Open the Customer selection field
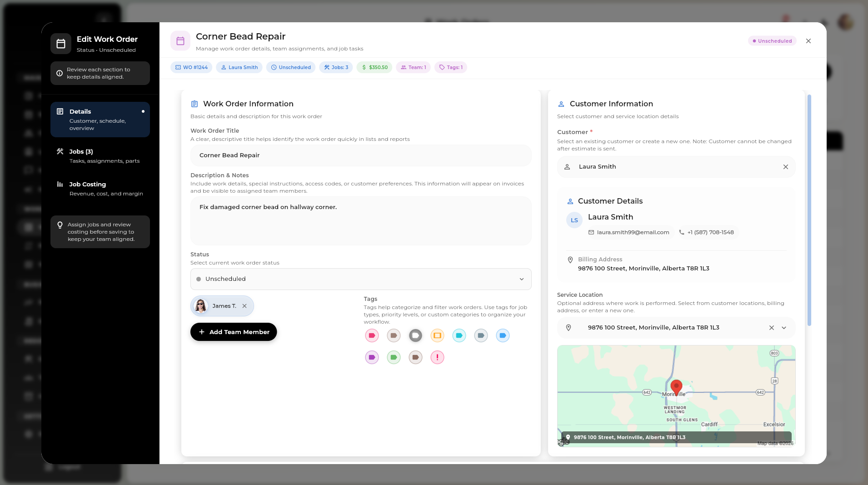Image resolution: width=868 pixels, height=485 pixels. pos(659,166)
